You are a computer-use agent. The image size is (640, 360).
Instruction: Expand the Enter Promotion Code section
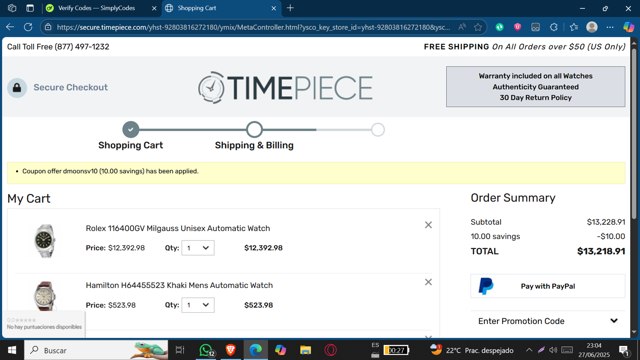548,321
